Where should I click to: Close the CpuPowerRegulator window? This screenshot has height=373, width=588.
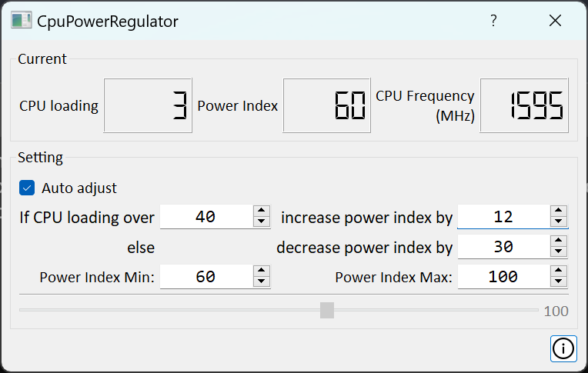click(x=555, y=21)
